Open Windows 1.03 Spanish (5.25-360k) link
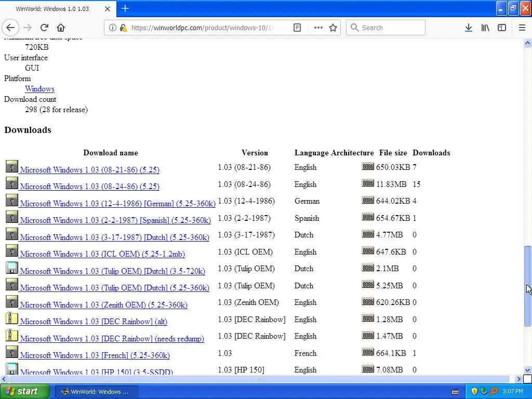 (x=115, y=220)
